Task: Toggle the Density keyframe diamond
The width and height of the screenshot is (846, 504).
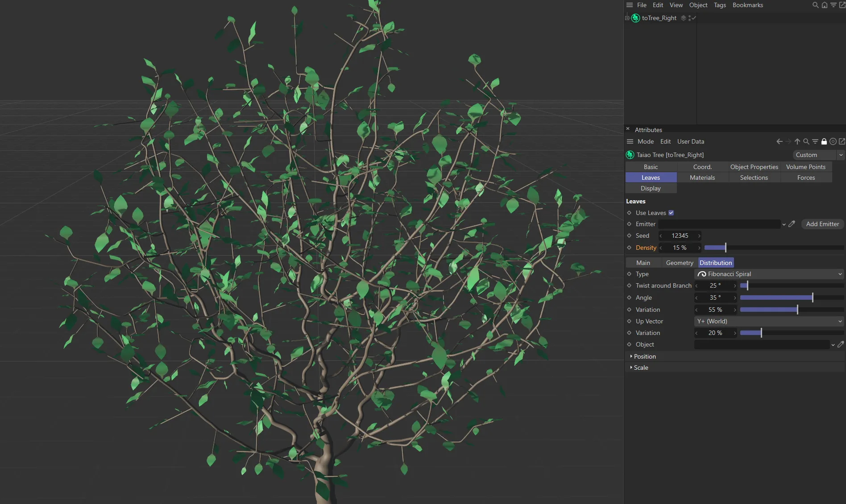Action: coord(629,248)
